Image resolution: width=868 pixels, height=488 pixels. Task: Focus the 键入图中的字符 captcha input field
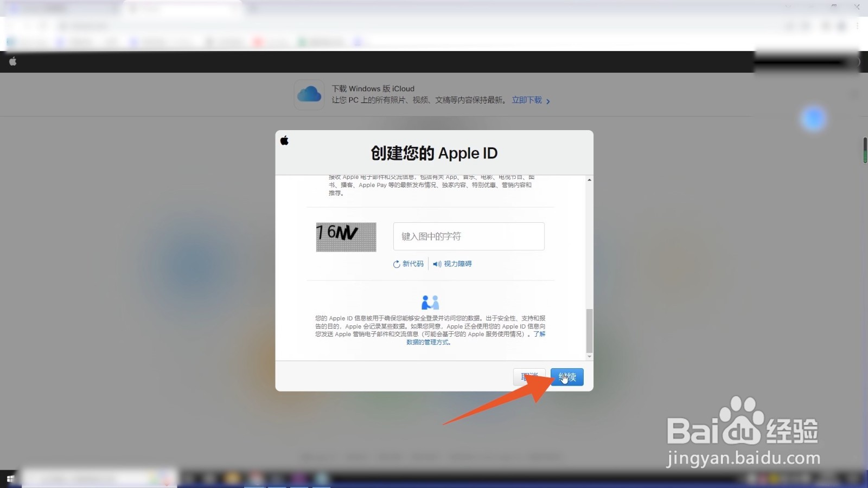pyautogui.click(x=469, y=236)
